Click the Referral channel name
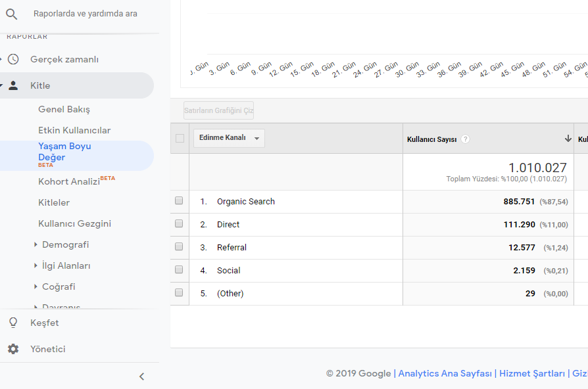 click(x=232, y=247)
